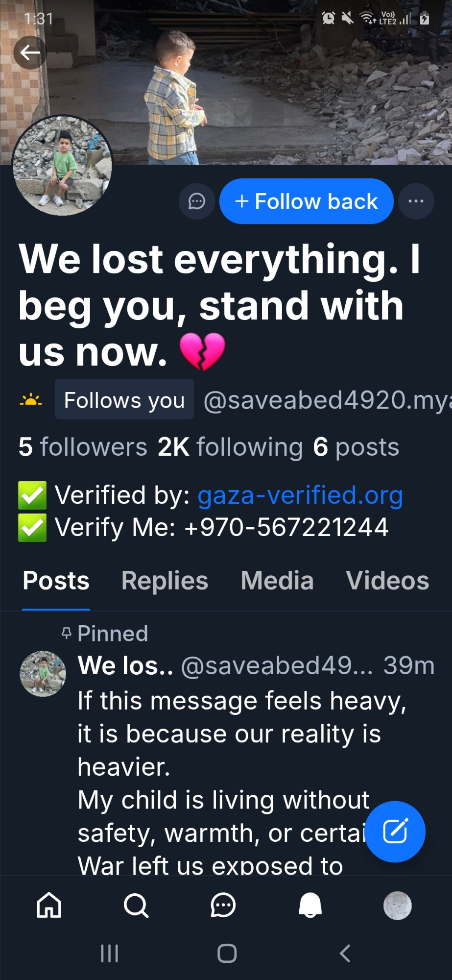This screenshot has height=980, width=452.
Task: View the 2K following list
Action: (230, 447)
